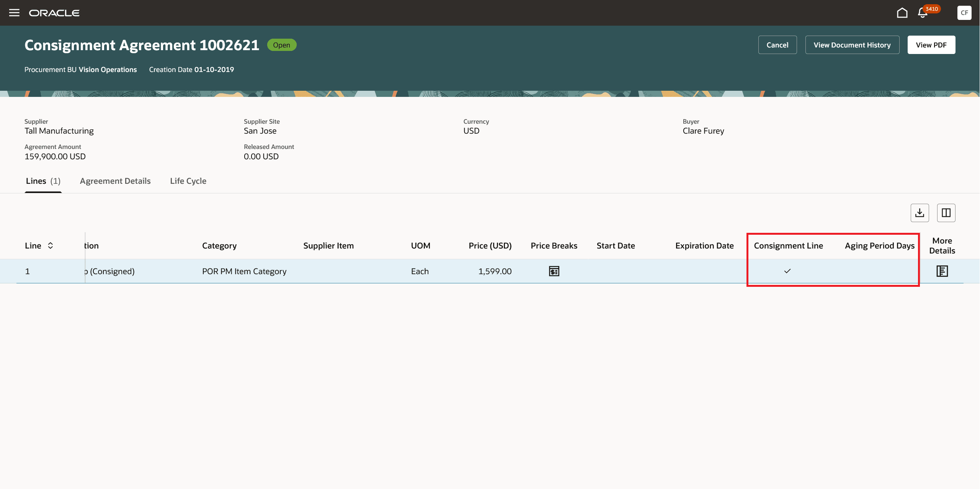Image resolution: width=980 pixels, height=489 pixels.
Task: Open the manage columns icon
Action: 946,213
